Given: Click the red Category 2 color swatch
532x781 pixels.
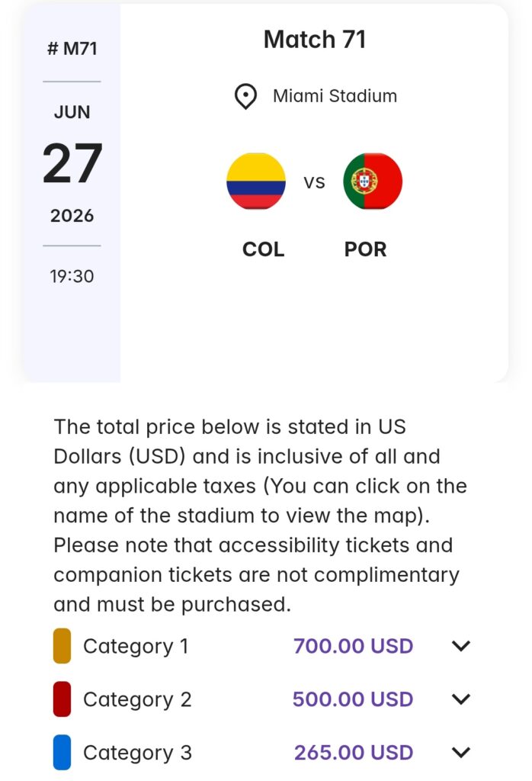Looking at the screenshot, I should pyautogui.click(x=62, y=699).
